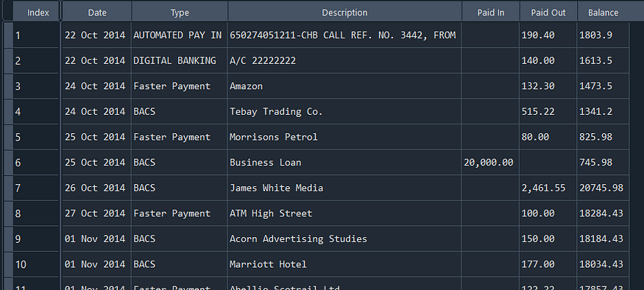
Task: Select the empty Paid In cell in row 1
Action: (490, 35)
